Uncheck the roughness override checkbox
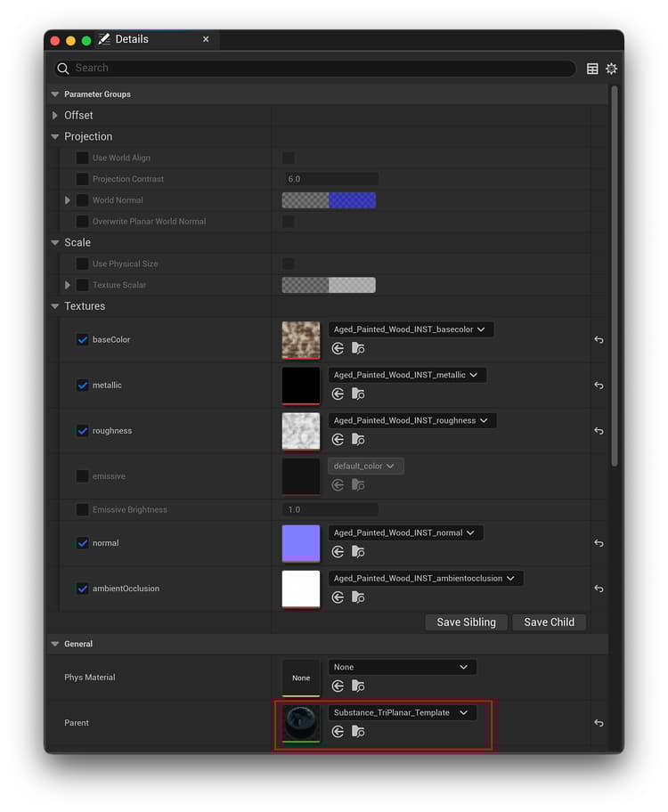Image resolution: width=668 pixels, height=812 pixels. [x=83, y=431]
